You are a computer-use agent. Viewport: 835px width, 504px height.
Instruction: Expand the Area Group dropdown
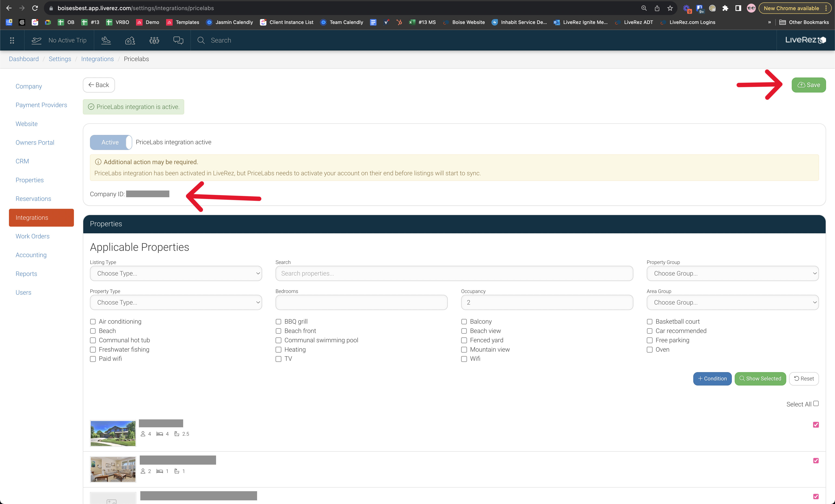(733, 303)
